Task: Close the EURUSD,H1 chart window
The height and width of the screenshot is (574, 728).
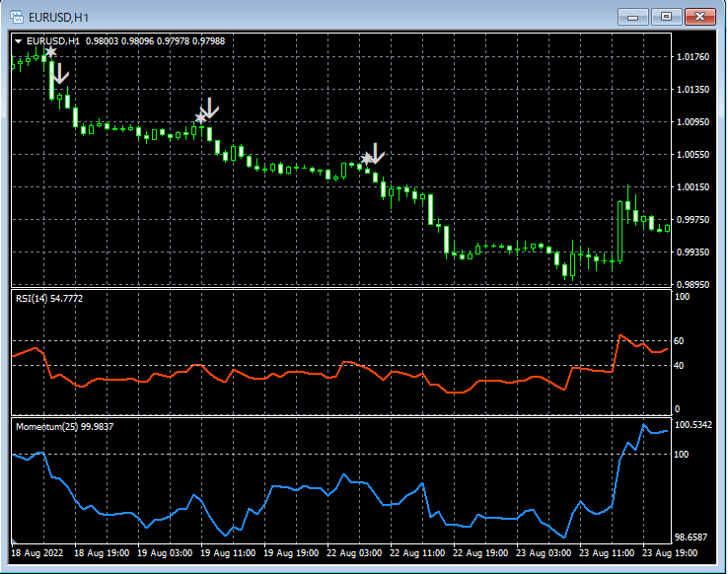Action: tap(699, 17)
